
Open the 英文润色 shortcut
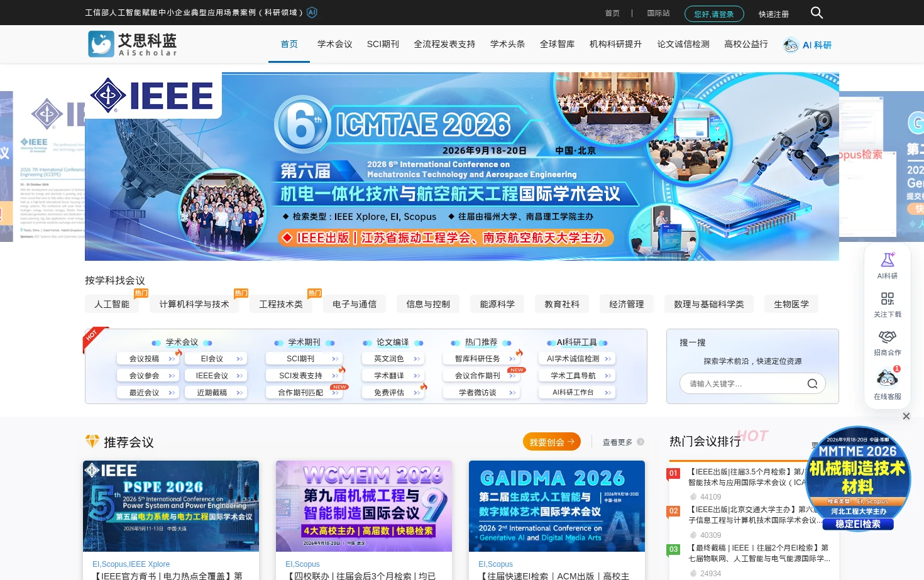tap(393, 359)
